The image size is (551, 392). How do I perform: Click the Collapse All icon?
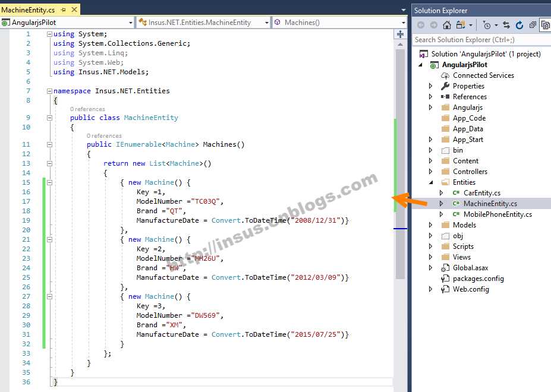[533, 25]
